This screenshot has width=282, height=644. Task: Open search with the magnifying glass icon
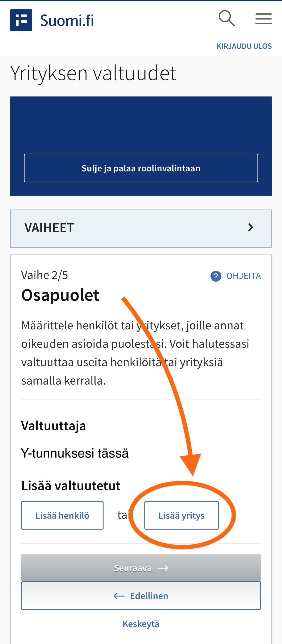(x=227, y=18)
